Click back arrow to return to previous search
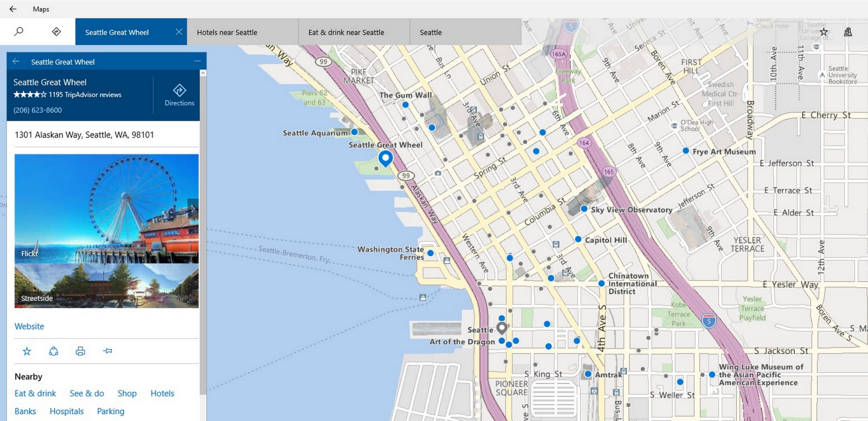 pos(15,61)
